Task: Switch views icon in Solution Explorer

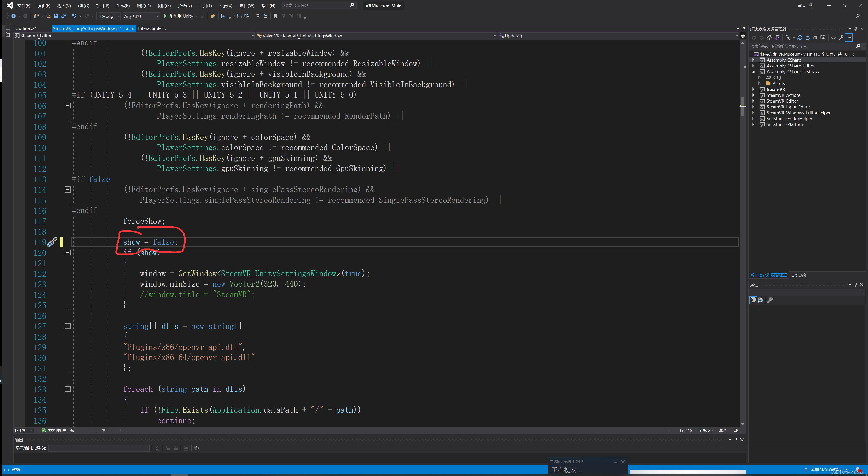Action: [x=777, y=38]
